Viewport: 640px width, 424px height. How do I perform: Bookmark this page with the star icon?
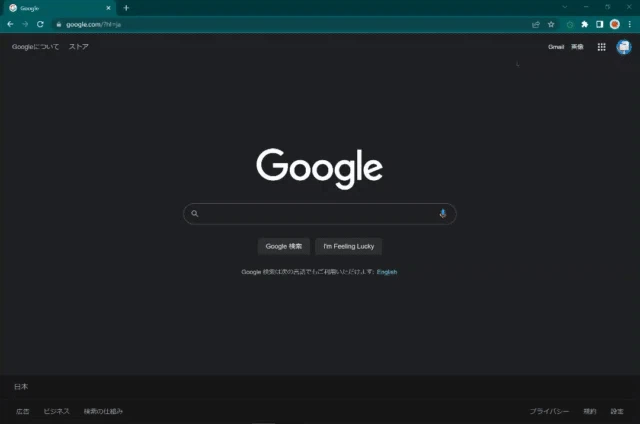[x=551, y=24]
